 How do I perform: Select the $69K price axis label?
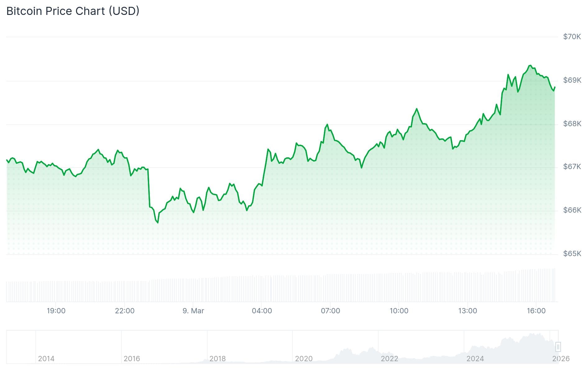(x=572, y=80)
